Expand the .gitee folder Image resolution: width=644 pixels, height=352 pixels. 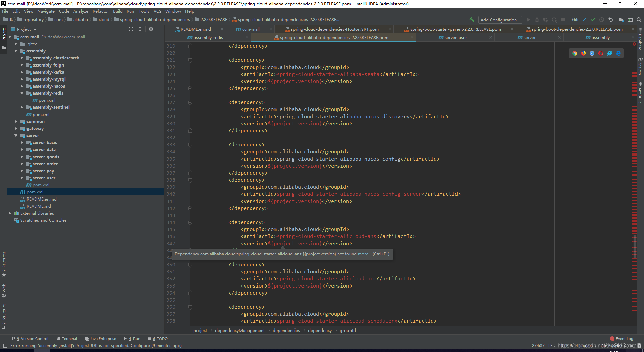pos(16,44)
